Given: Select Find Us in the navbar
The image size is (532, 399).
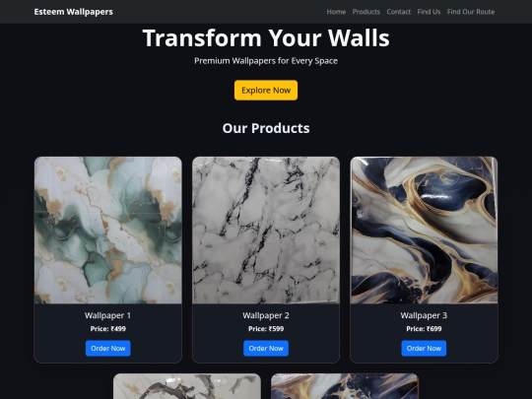Looking at the screenshot, I should (x=429, y=12).
